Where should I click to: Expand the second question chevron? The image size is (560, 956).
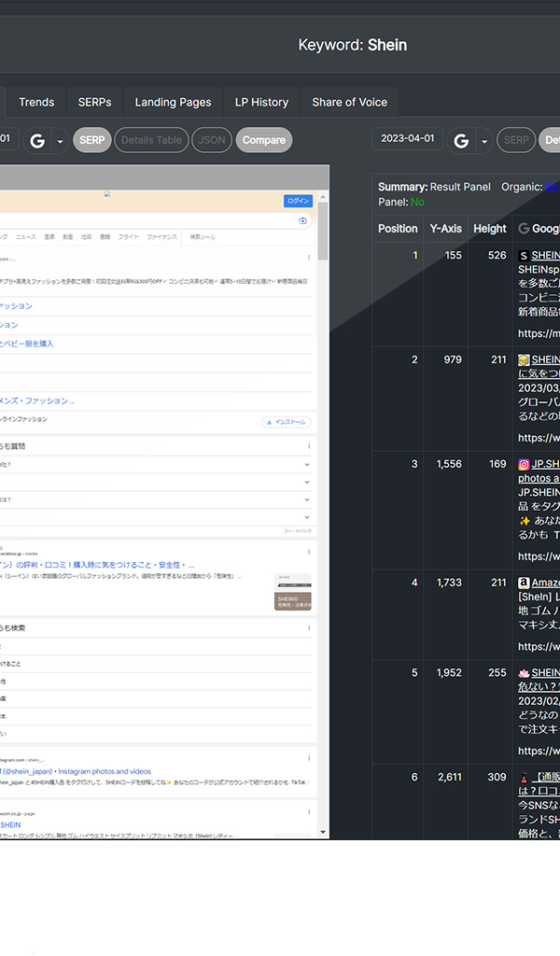click(x=307, y=483)
